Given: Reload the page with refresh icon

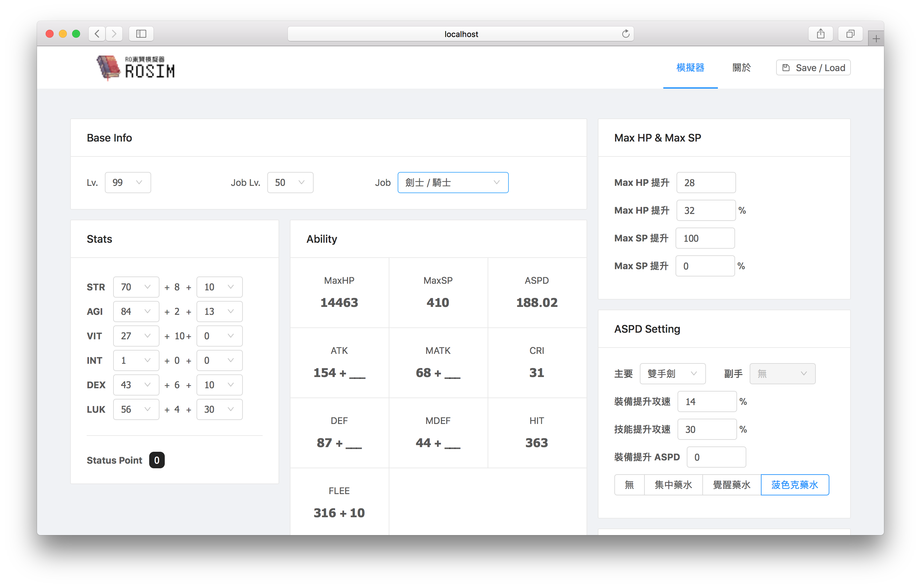Looking at the screenshot, I should 625,34.
